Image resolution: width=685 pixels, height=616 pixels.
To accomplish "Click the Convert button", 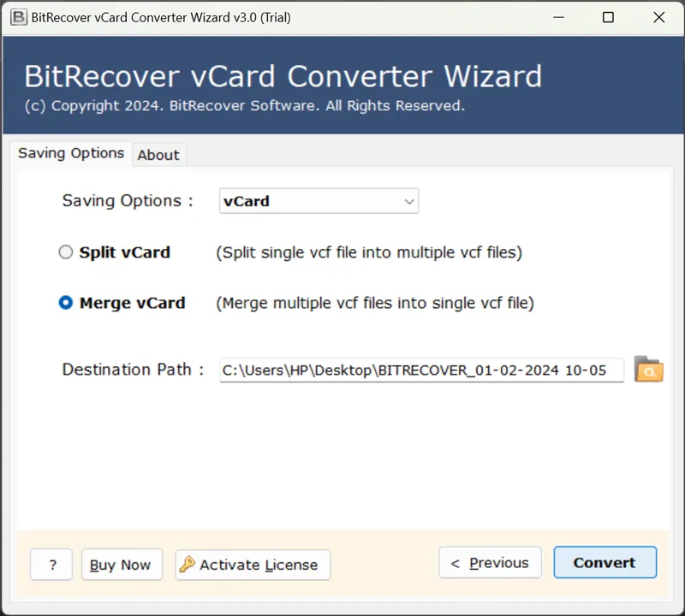I will point(605,562).
